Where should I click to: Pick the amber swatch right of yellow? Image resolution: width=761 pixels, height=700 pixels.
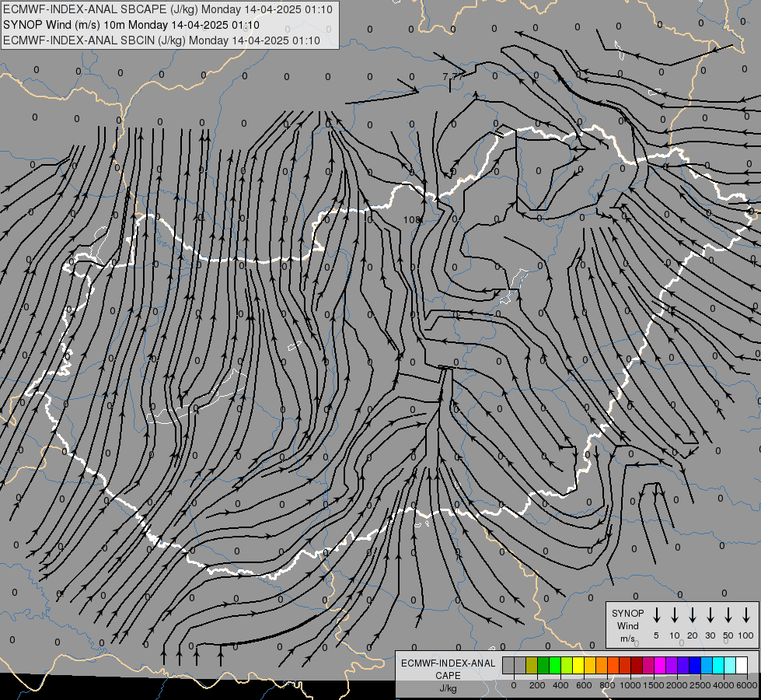[590, 665]
